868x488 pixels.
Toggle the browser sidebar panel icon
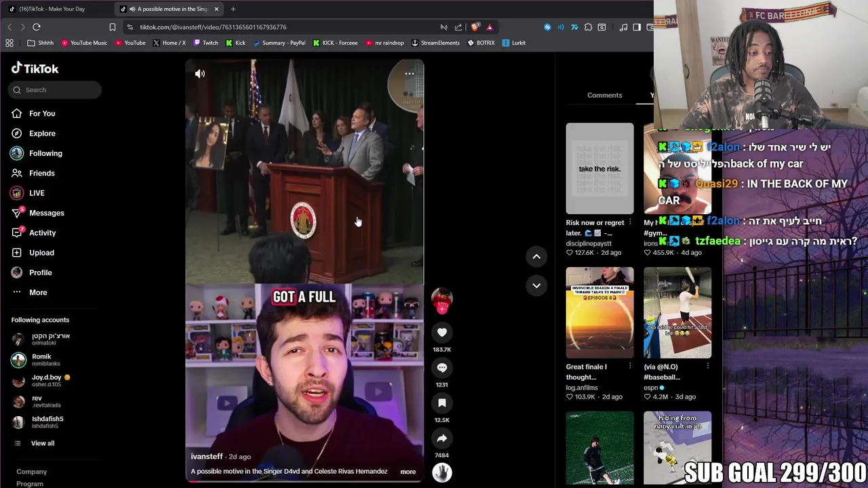pos(637,27)
